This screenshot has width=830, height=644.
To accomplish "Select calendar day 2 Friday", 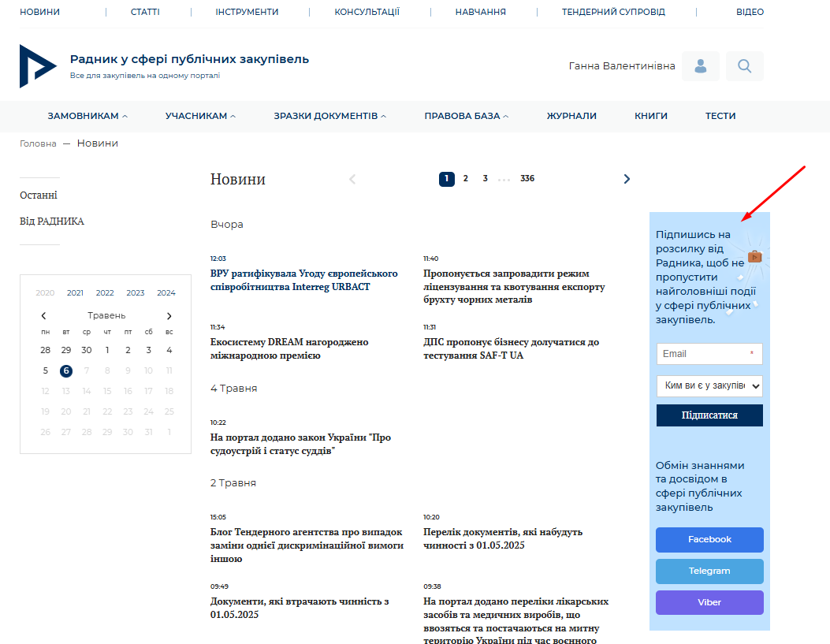I will pyautogui.click(x=128, y=350).
